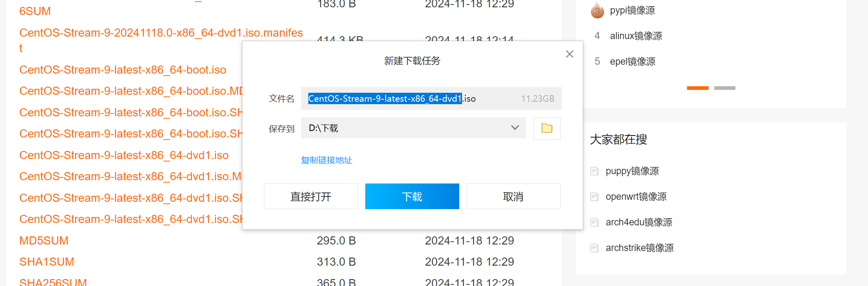Expand the 保存到 path dropdown arrow
868x286 pixels.
tap(515, 128)
